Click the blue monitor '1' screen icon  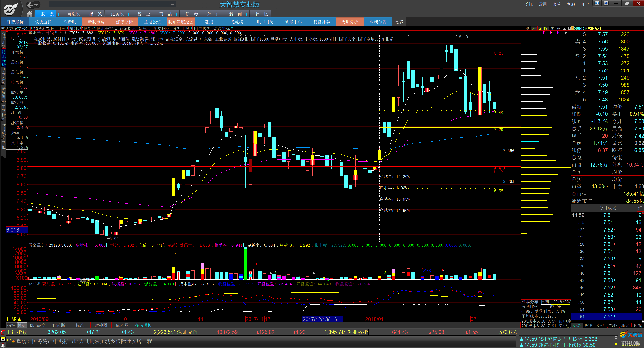[597, 3]
